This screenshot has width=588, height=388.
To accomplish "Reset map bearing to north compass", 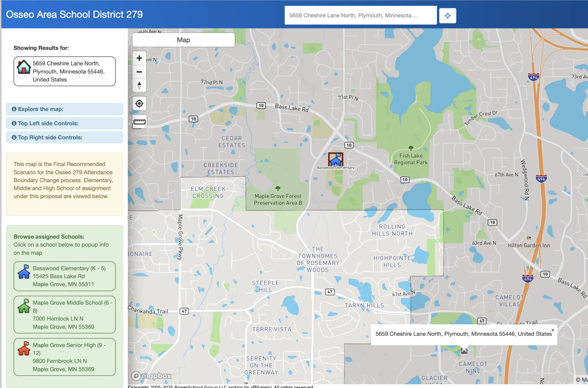I will (139, 85).
